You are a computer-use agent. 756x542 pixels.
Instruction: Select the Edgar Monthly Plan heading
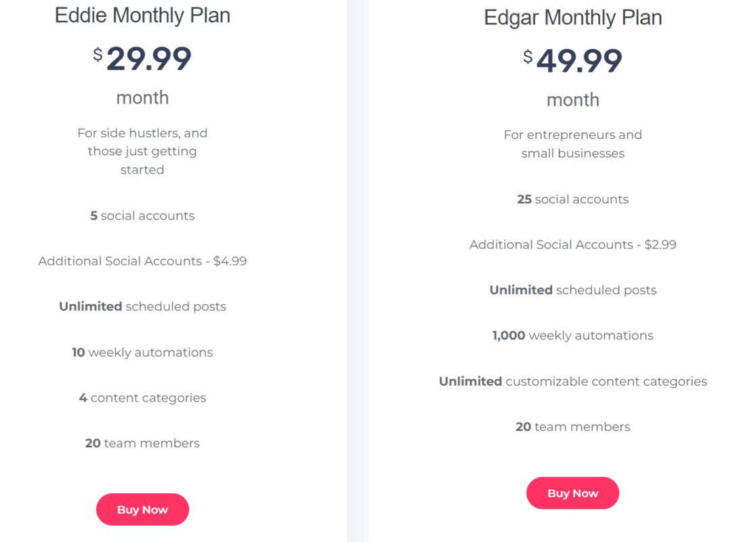[x=573, y=18]
